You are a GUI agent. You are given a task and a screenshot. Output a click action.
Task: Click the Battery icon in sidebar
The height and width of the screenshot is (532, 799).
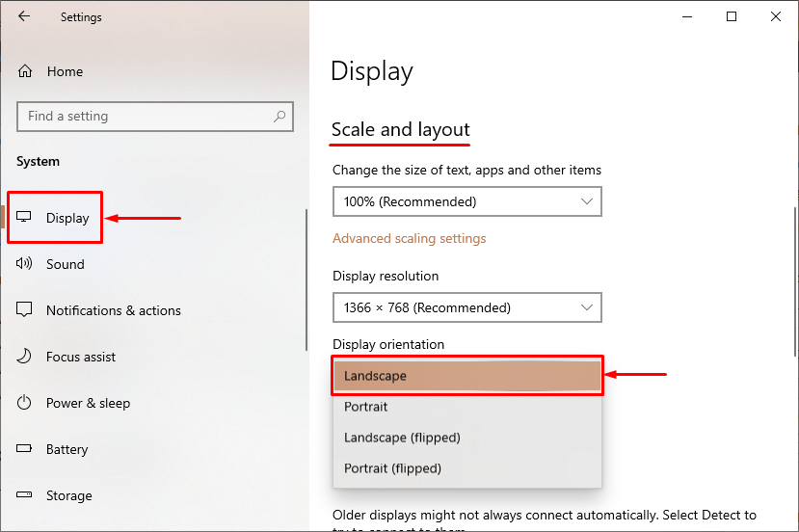coord(24,448)
